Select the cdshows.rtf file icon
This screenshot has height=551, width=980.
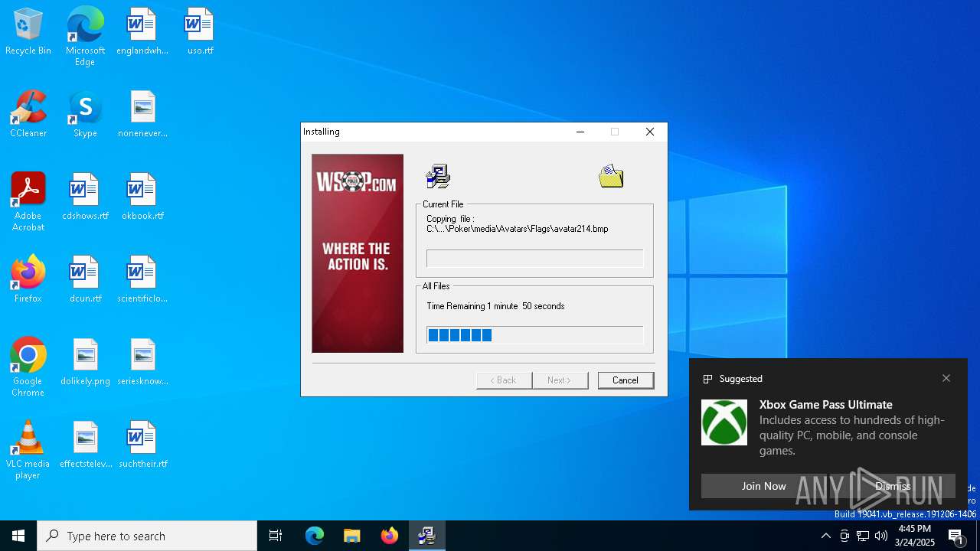pyautogui.click(x=85, y=196)
